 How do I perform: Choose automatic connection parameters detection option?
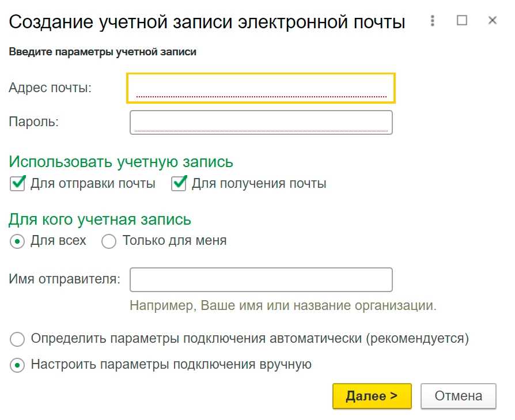pos(17,339)
